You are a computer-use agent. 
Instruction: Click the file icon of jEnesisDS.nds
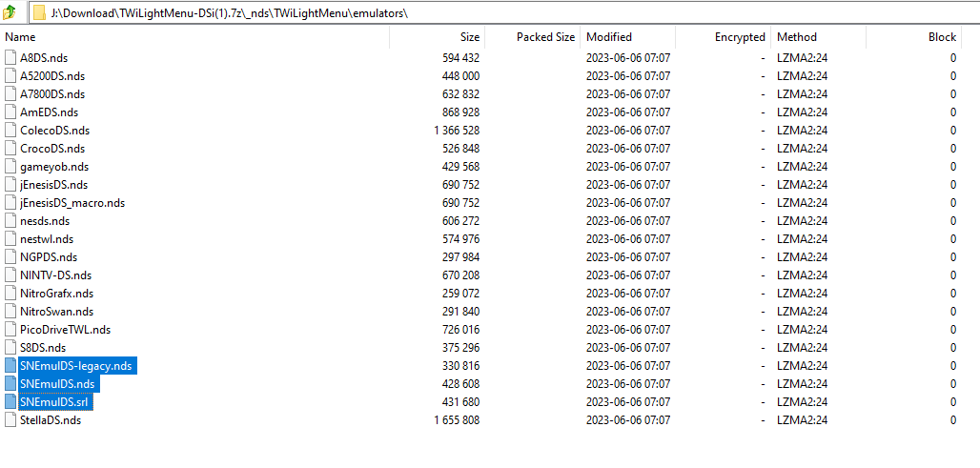10,185
